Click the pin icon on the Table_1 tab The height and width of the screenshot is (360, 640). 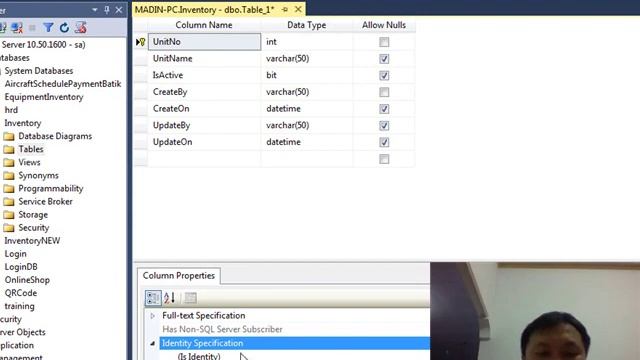click(284, 9)
